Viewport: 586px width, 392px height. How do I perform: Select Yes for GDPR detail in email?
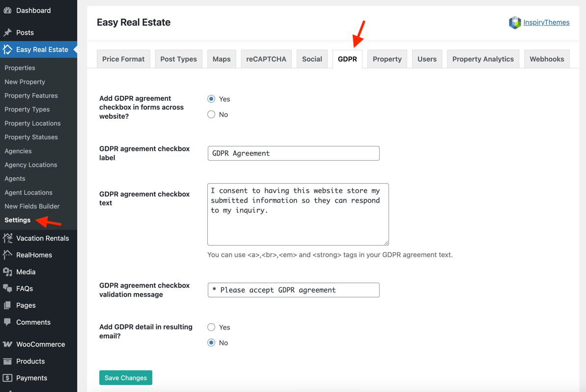[x=211, y=327]
